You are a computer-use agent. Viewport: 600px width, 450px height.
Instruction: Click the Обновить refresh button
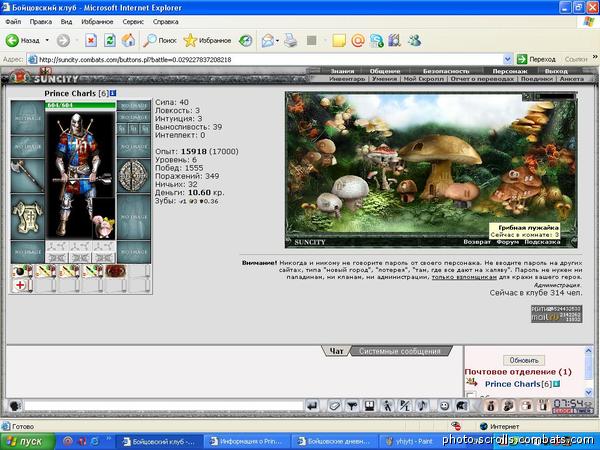pyautogui.click(x=524, y=360)
